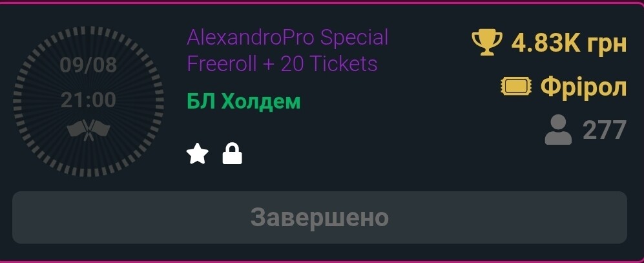Toggle the white star favorite icon
The height and width of the screenshot is (263, 644).
tap(197, 154)
